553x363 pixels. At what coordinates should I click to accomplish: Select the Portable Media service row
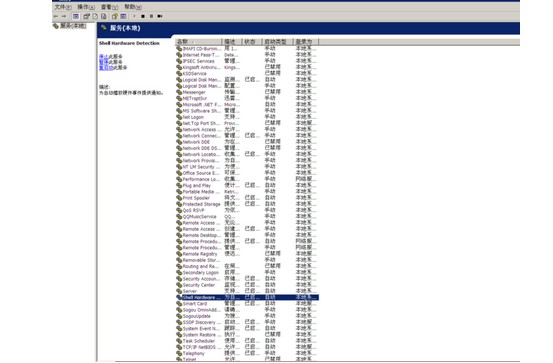coord(247,192)
